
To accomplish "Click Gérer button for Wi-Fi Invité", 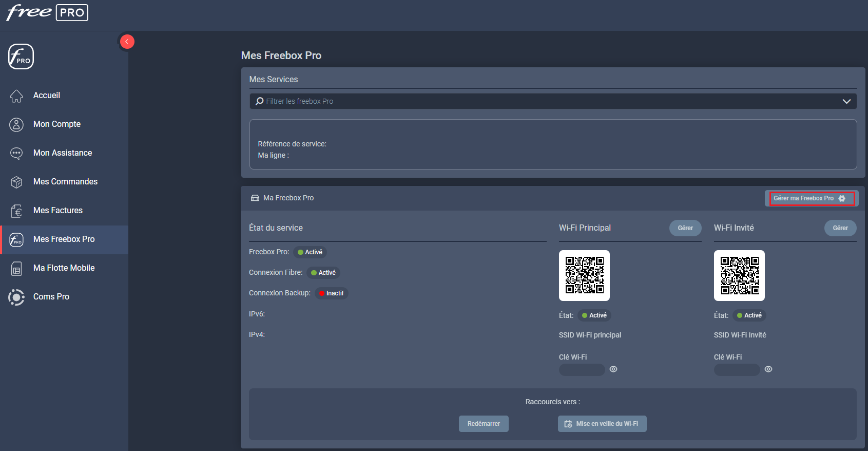I will pyautogui.click(x=840, y=228).
